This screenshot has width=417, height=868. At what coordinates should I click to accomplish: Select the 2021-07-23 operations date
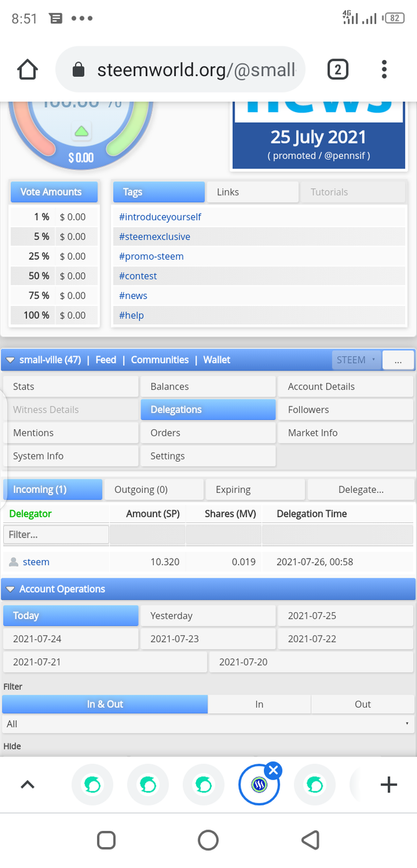coord(208,639)
